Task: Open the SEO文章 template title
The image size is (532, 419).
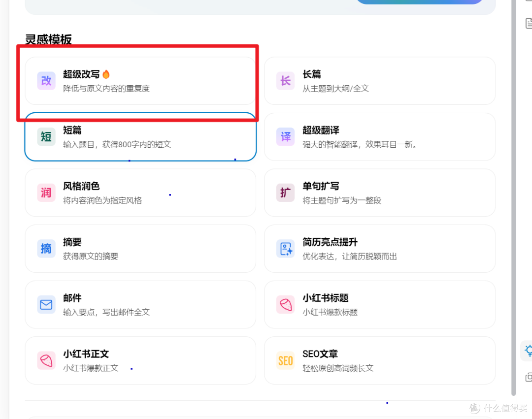Action: pos(320,354)
